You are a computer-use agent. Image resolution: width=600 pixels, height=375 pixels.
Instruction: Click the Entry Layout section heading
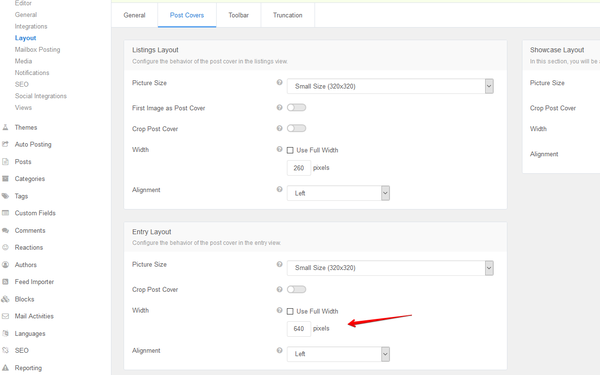pyautogui.click(x=152, y=232)
